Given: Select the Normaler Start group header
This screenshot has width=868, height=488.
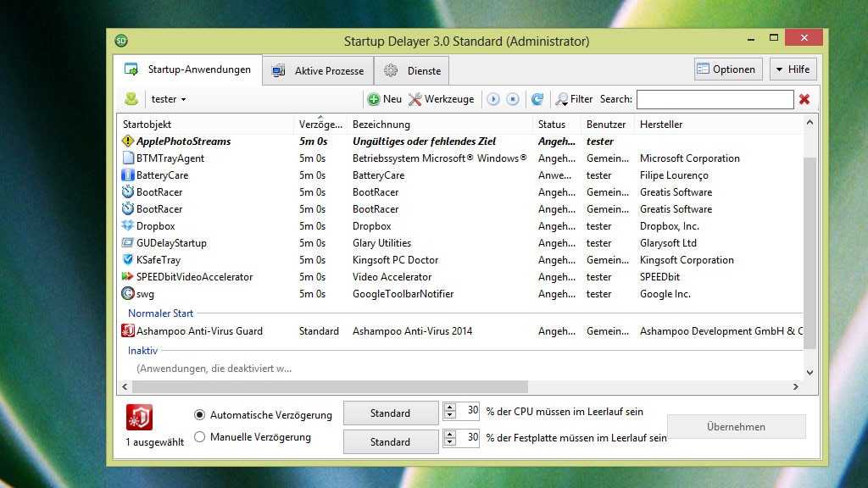Looking at the screenshot, I should pos(160,313).
